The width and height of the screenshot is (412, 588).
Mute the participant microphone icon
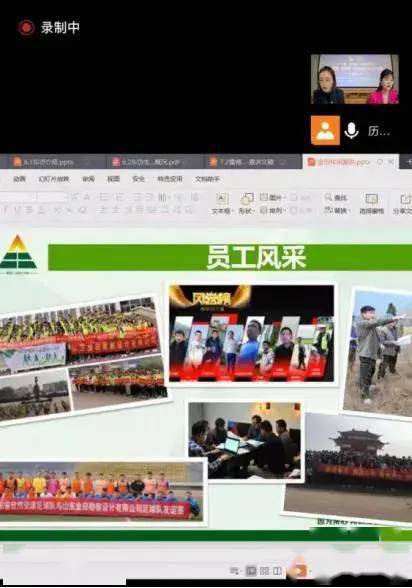coord(351,130)
